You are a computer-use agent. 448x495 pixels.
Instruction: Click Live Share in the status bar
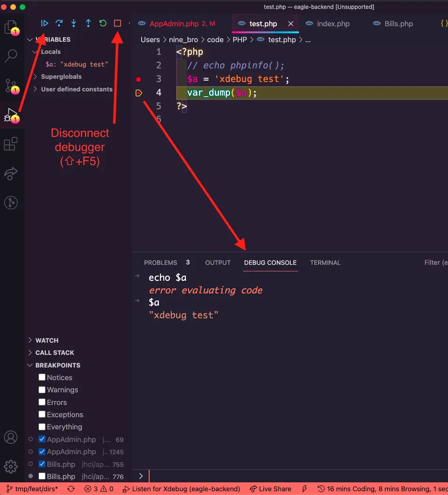pyautogui.click(x=271, y=489)
